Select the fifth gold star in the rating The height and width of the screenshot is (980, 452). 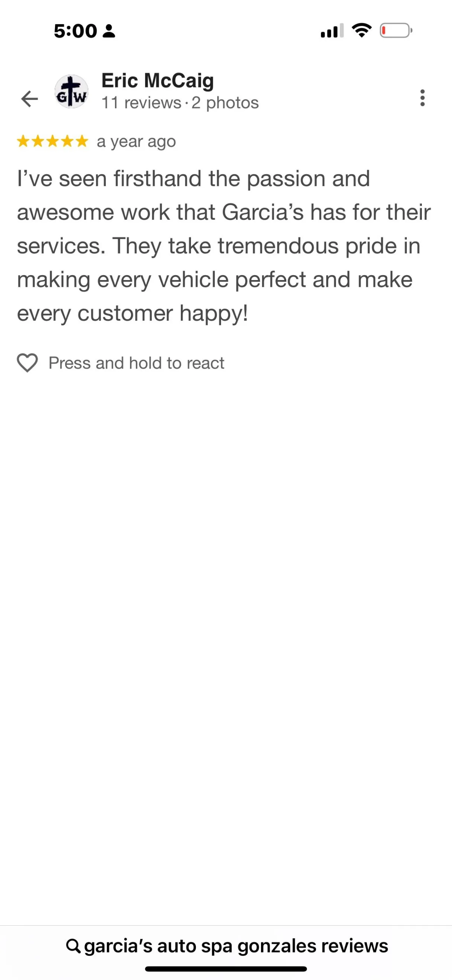[x=82, y=141]
